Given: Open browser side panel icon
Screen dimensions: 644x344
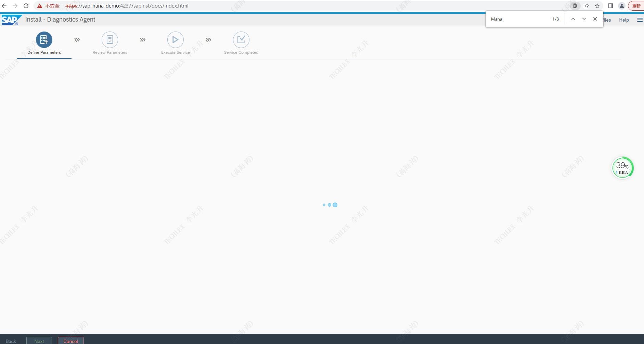Looking at the screenshot, I should point(610,6).
